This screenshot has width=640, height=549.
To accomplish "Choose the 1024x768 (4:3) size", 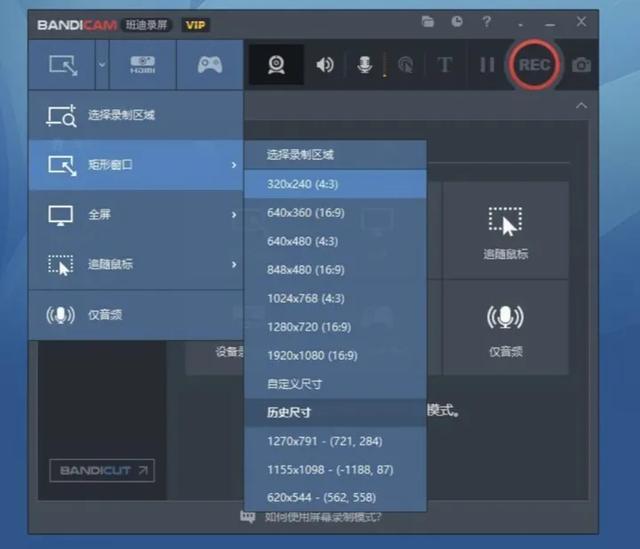I will (x=336, y=298).
